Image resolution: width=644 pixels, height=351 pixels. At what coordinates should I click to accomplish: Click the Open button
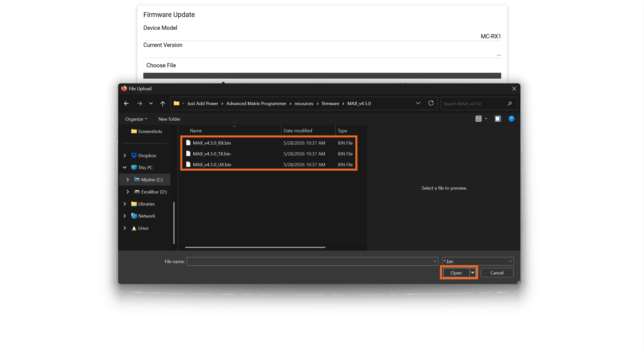[456, 273]
